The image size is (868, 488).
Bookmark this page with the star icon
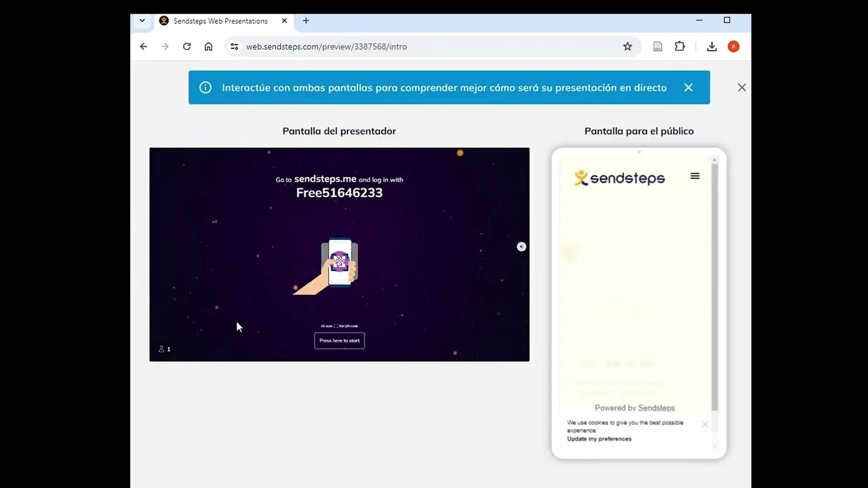coord(627,47)
